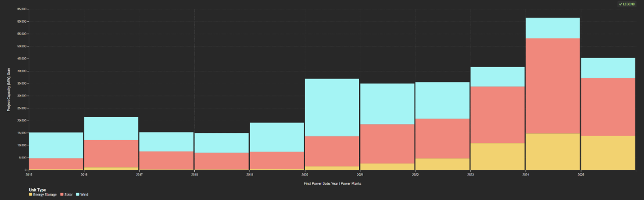The image size is (644, 200).
Task: Click the 2020 Wind bar segment
Action: [332, 107]
